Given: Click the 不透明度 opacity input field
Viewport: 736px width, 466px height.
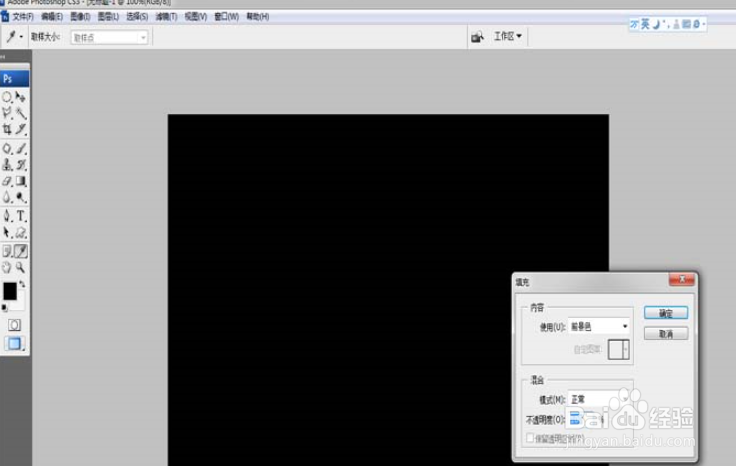Looking at the screenshot, I should click(x=582, y=419).
